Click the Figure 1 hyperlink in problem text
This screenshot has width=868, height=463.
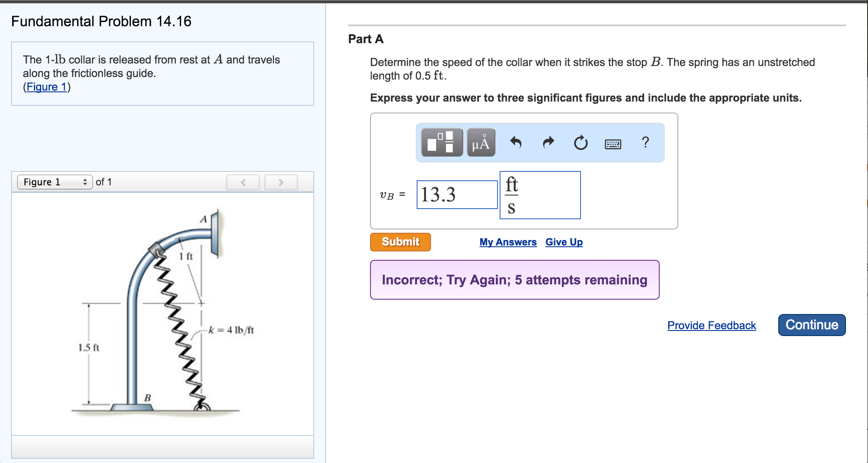tap(47, 87)
